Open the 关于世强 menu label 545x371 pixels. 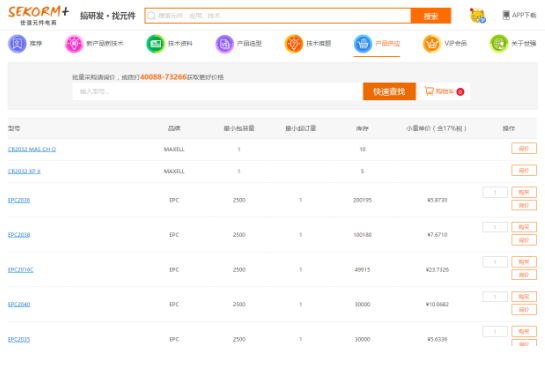click(x=523, y=43)
